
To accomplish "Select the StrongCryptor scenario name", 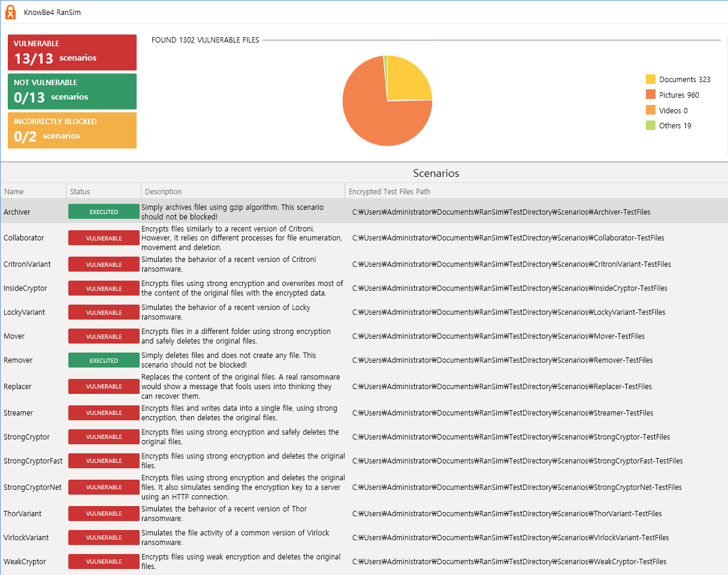I will point(27,436).
